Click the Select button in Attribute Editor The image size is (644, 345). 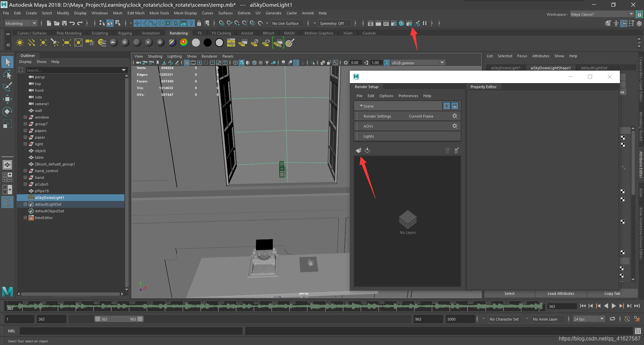[x=509, y=293]
